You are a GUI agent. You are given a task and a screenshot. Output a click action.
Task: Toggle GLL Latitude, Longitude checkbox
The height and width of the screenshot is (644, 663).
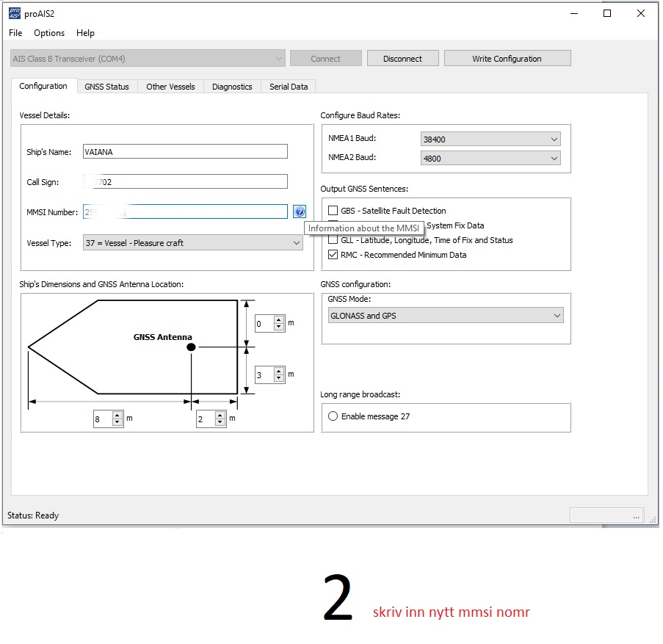click(x=333, y=240)
